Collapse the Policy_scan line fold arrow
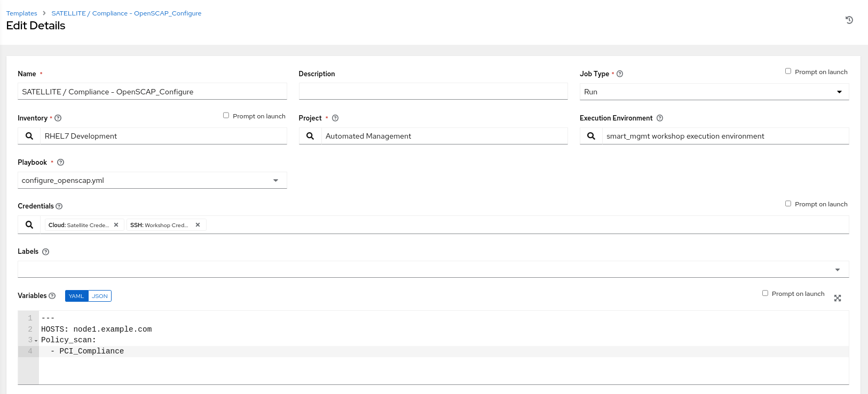868x394 pixels. click(36, 341)
